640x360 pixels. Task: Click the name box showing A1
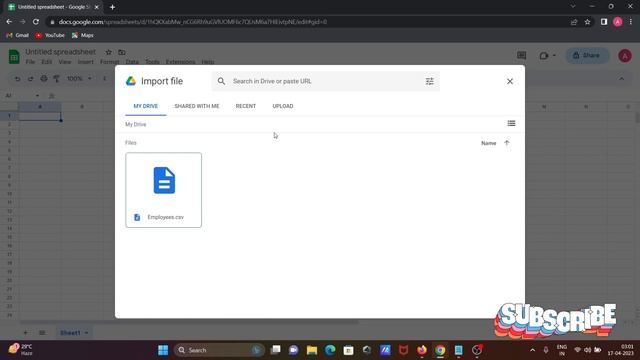tap(22, 96)
